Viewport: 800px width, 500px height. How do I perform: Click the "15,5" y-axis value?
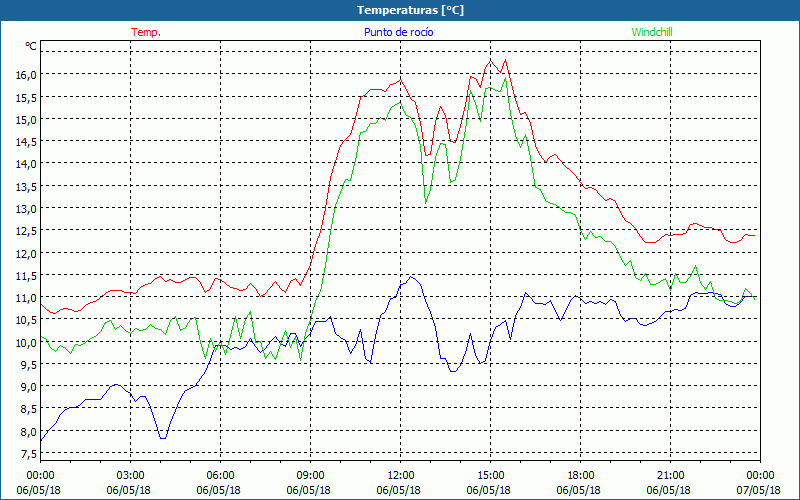[x=26, y=97]
